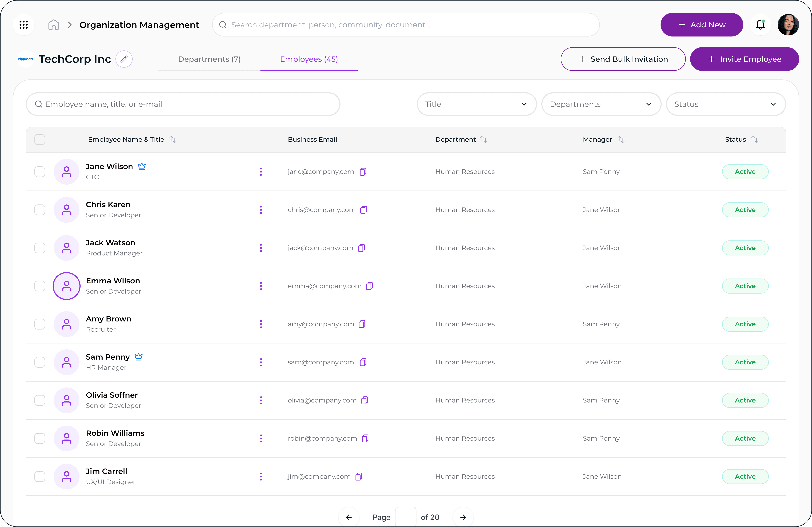
Task: Focus the employee name search field
Action: pyautogui.click(x=183, y=104)
